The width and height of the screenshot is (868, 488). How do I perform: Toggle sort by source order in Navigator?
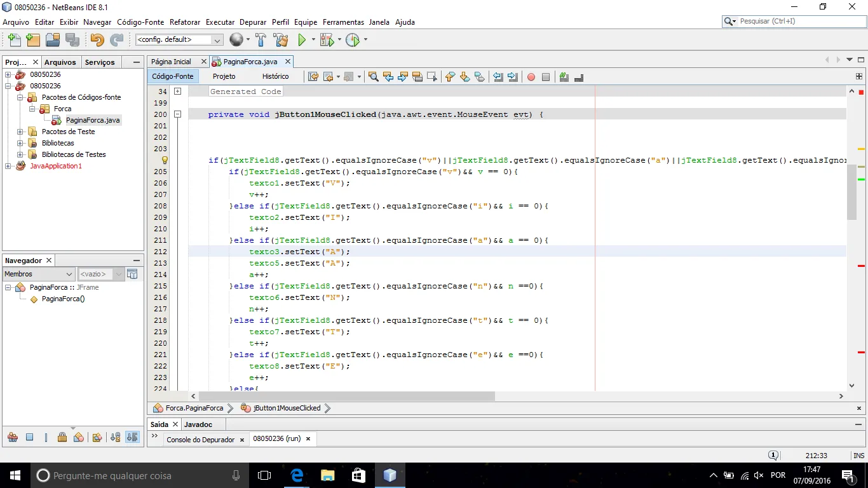coord(132,437)
